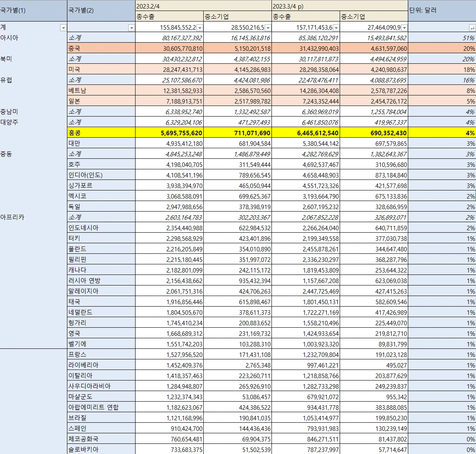The image size is (476, 454).
Task: Select 총수출 header under 2023.2/4
Action: 169,16
